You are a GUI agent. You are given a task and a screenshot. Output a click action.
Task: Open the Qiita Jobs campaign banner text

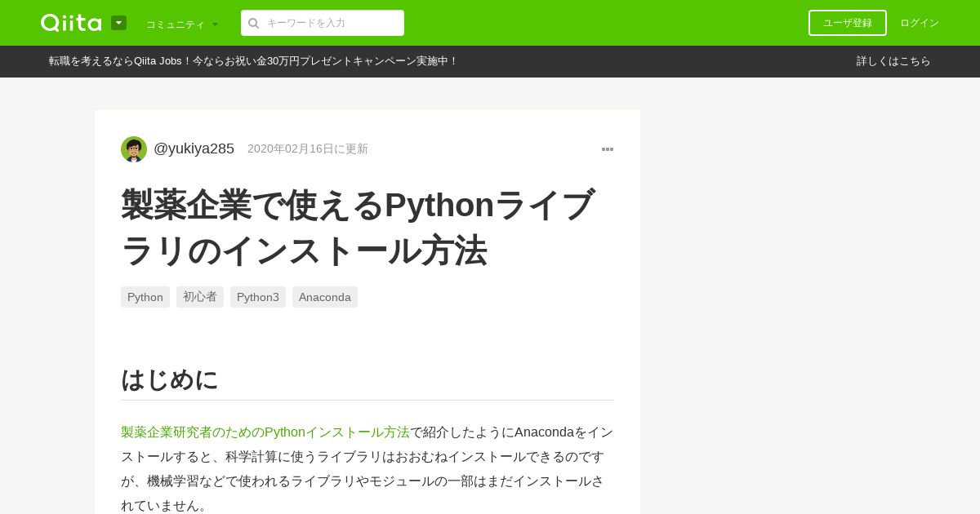pyautogui.click(x=253, y=61)
